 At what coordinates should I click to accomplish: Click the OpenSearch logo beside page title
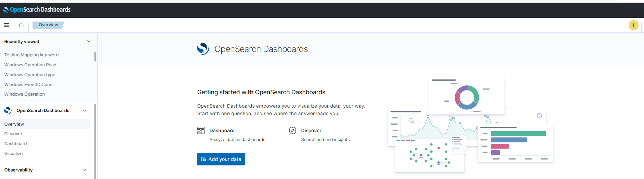[203, 49]
